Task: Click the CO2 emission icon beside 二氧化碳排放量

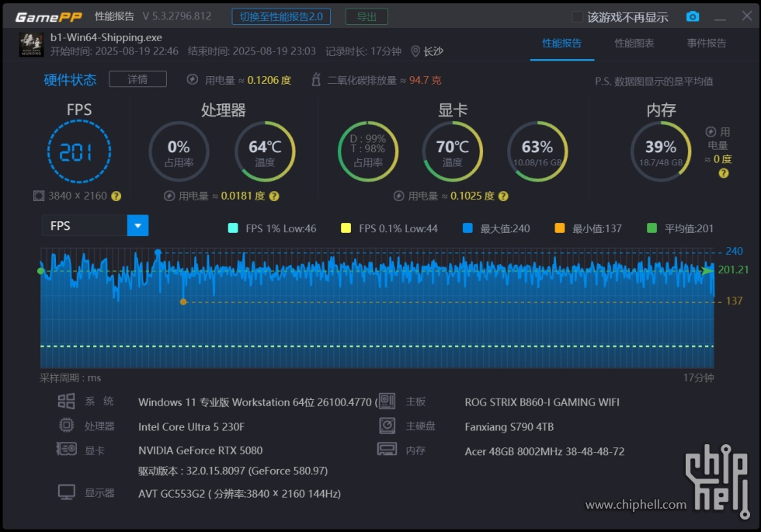Action: (316, 79)
